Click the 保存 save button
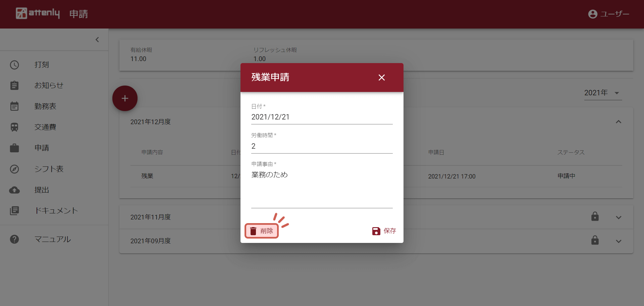 coord(384,231)
